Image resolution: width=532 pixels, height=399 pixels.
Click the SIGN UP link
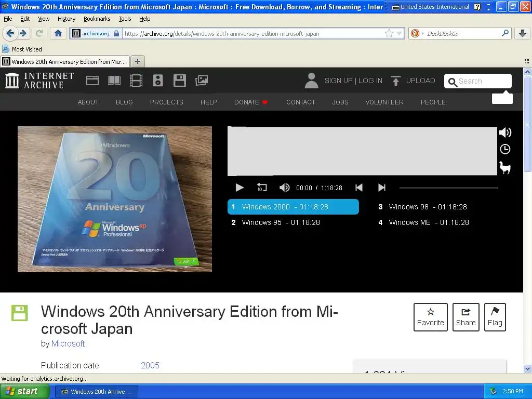point(339,81)
